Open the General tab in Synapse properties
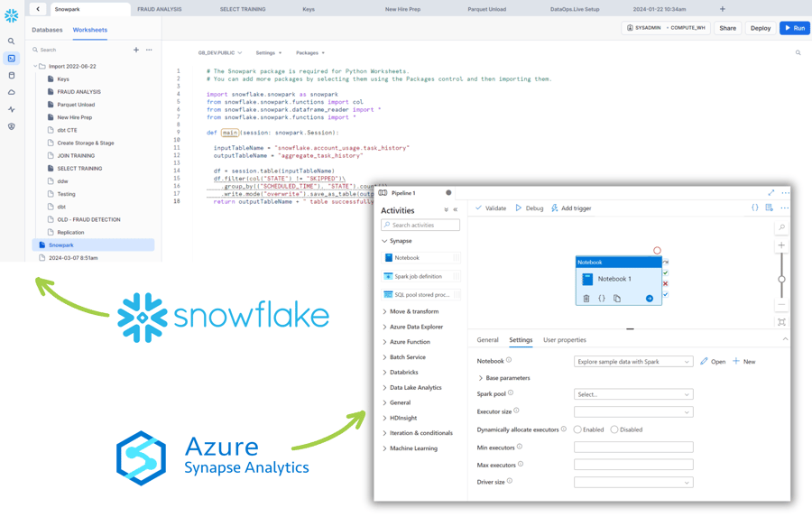 487,340
